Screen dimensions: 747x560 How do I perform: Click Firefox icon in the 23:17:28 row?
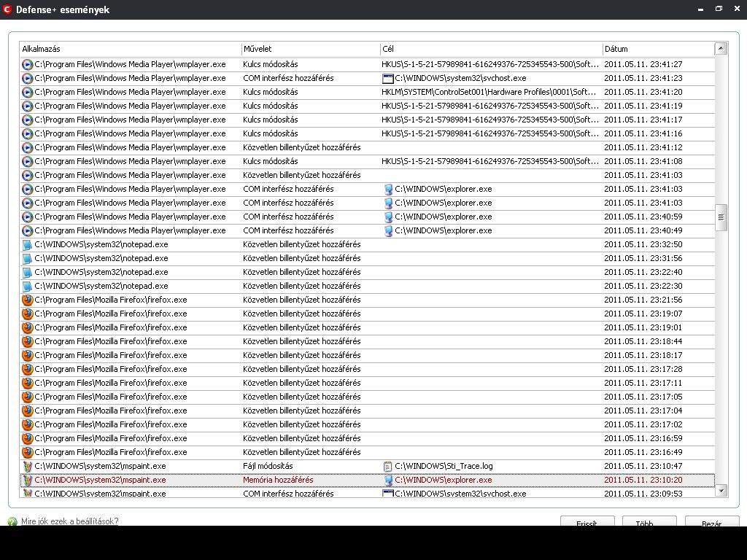(x=28, y=369)
